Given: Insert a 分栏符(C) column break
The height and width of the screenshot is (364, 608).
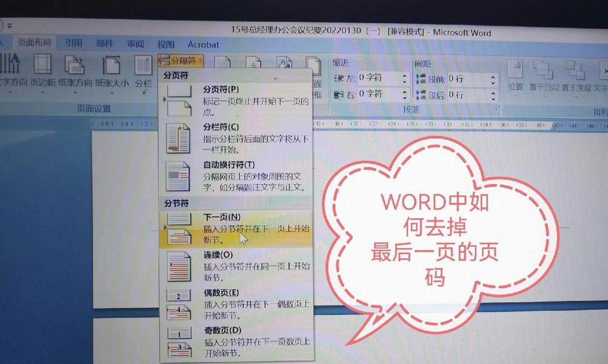Looking at the screenshot, I should (x=236, y=138).
